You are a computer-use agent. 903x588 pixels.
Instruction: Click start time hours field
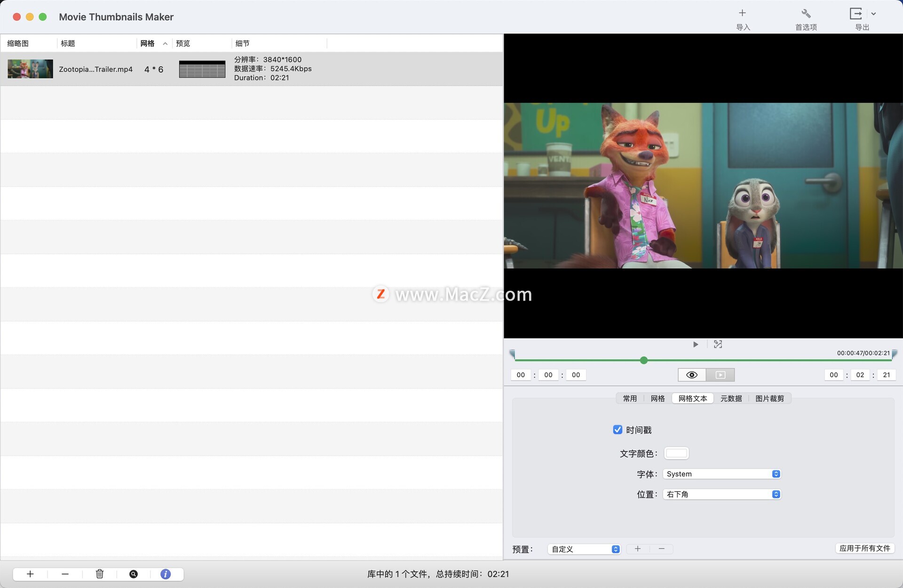521,375
